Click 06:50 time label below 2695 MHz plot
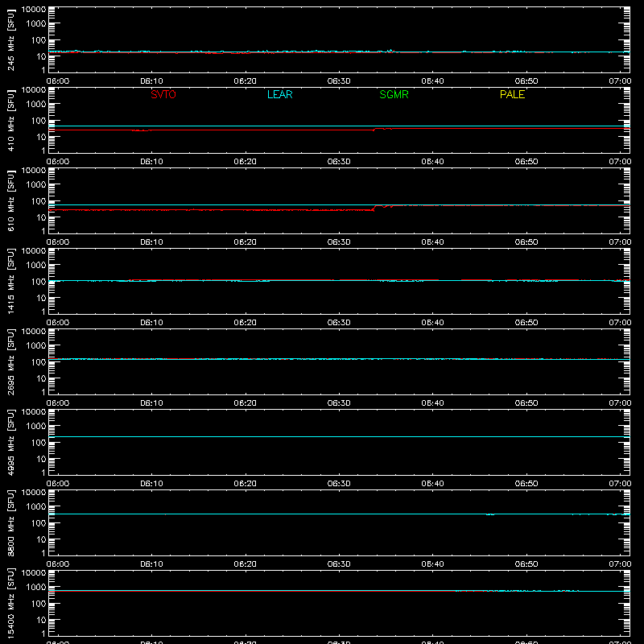Image resolution: width=644 pixels, height=644 pixels. coord(526,403)
